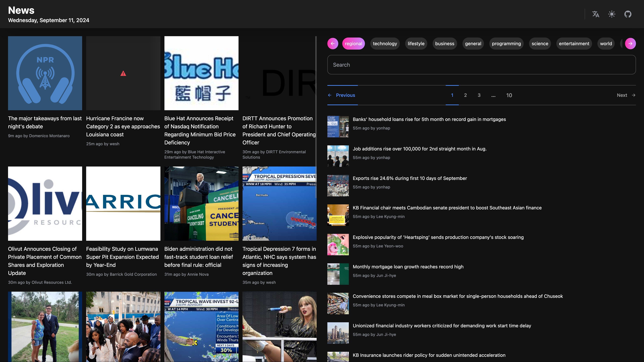This screenshot has height=362, width=644.
Task: Toggle light/dark mode sun icon
Action: pyautogui.click(x=612, y=14)
